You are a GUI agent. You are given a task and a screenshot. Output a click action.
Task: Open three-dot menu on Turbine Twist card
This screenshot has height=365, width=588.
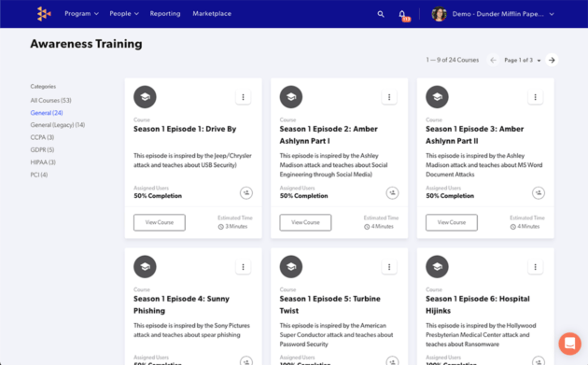point(389,267)
